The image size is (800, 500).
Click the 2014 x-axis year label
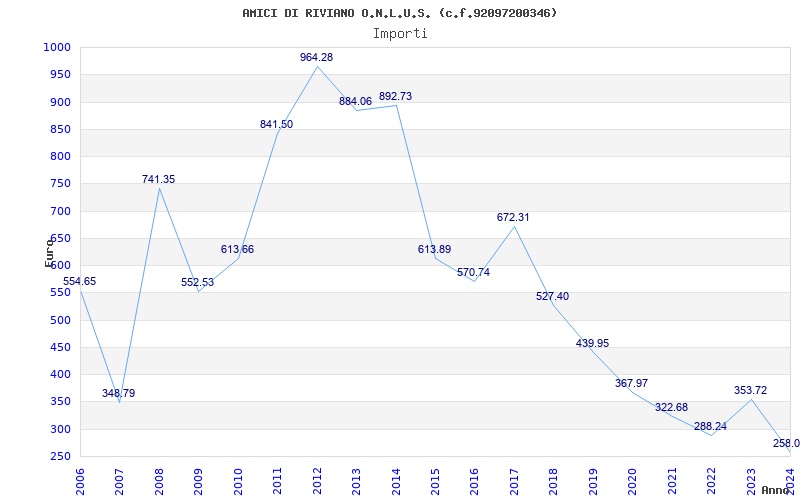[x=396, y=481]
